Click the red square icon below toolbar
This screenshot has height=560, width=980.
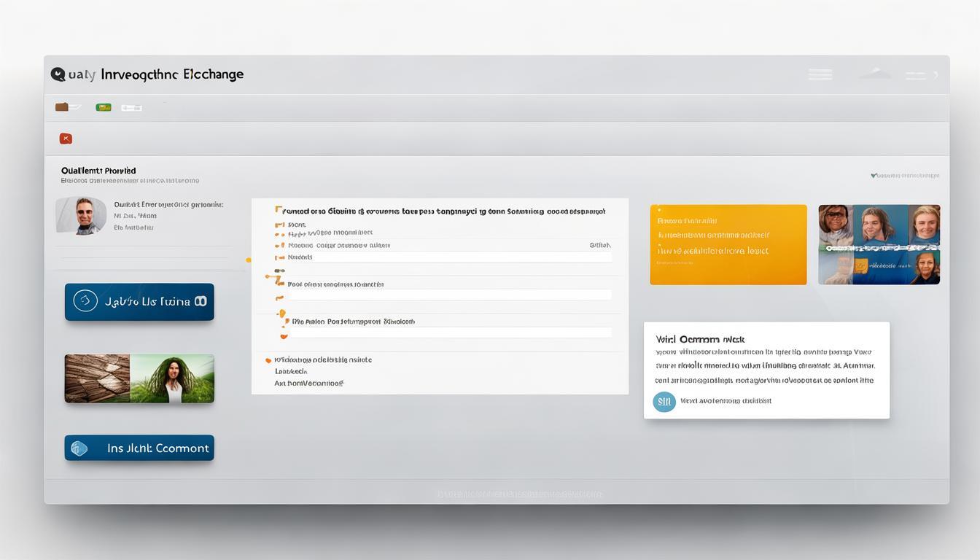point(66,139)
